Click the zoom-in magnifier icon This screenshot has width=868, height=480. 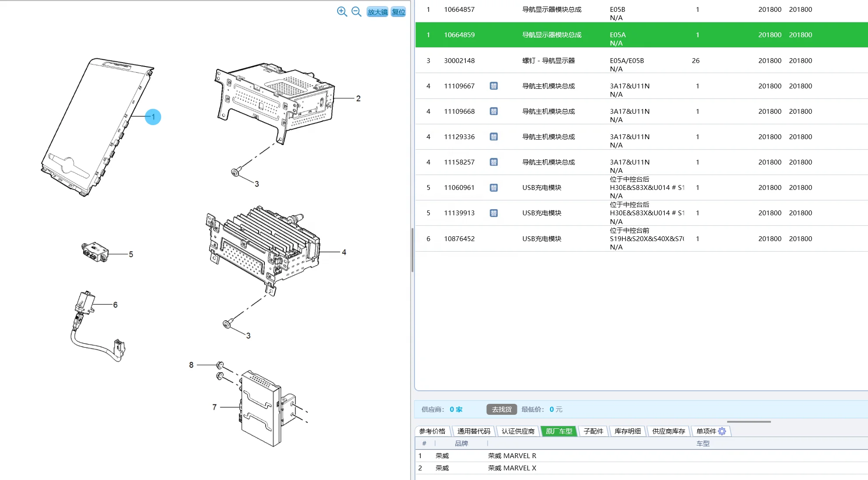342,12
